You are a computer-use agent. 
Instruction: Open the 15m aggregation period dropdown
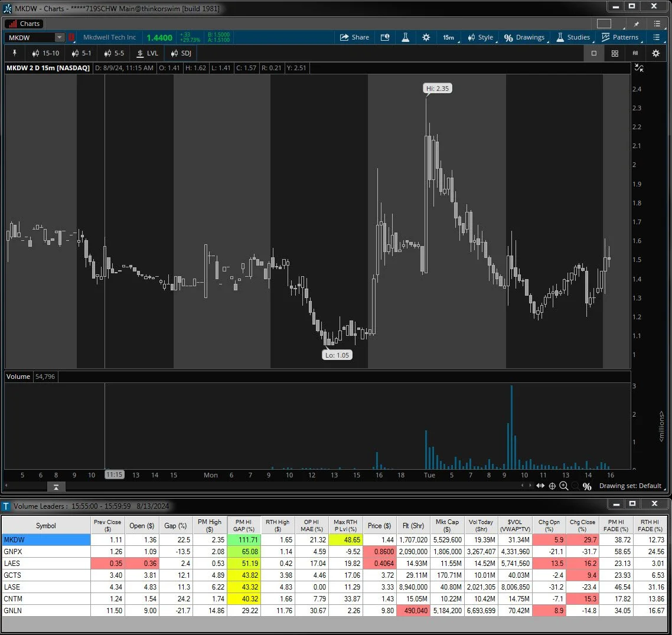(449, 37)
